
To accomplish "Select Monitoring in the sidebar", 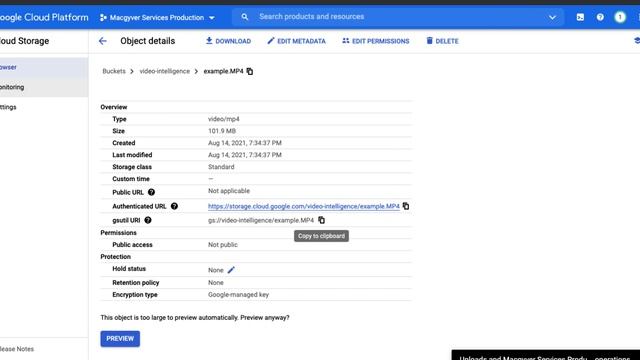I will click(x=44, y=87).
